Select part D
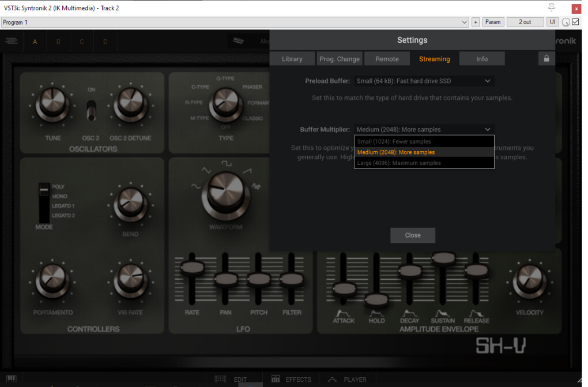The height and width of the screenshot is (387, 588). click(x=105, y=42)
